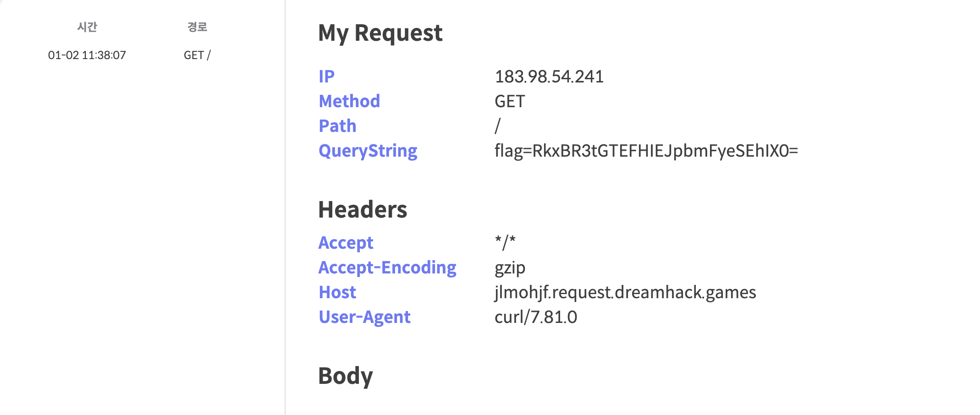Select the curl/7.81.0 user agent value

(x=536, y=317)
